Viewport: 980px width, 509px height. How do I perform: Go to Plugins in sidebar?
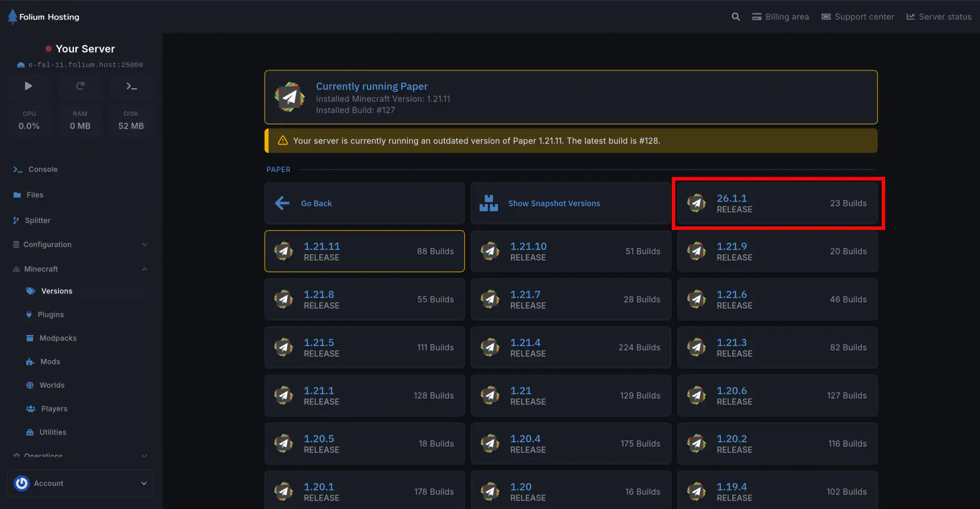[x=51, y=315]
